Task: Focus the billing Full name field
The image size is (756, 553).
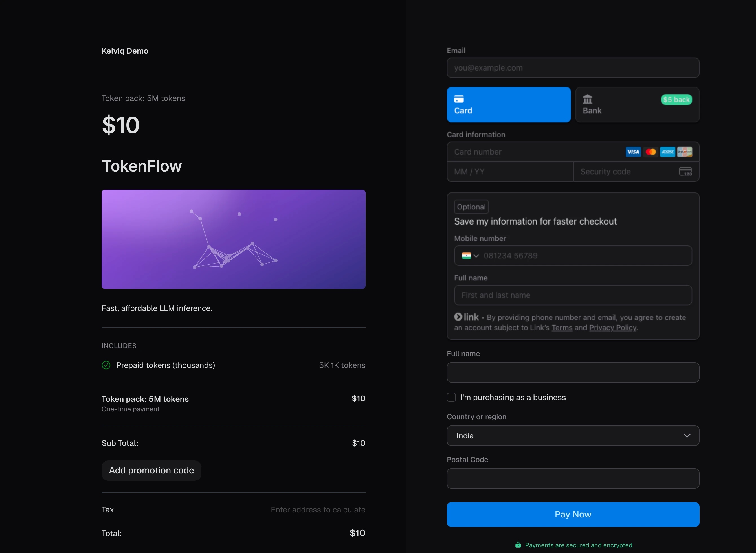Action: [x=573, y=372]
